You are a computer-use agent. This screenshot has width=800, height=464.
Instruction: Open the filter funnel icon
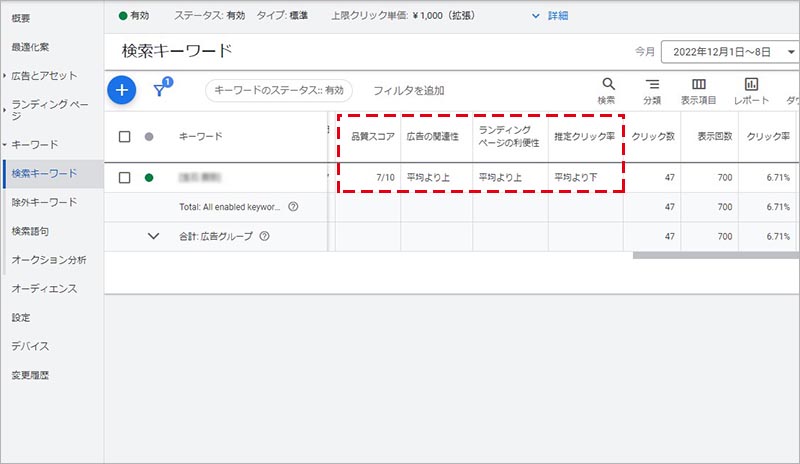tap(160, 90)
